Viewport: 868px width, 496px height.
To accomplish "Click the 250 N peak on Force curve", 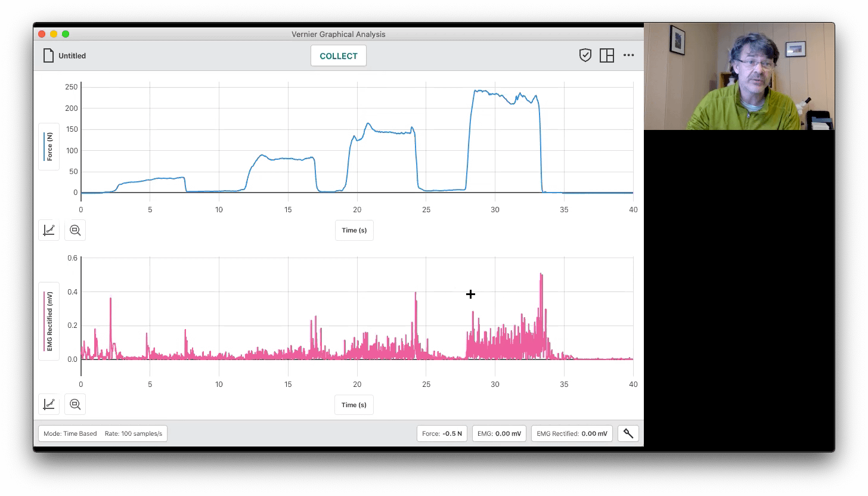I will (478, 91).
